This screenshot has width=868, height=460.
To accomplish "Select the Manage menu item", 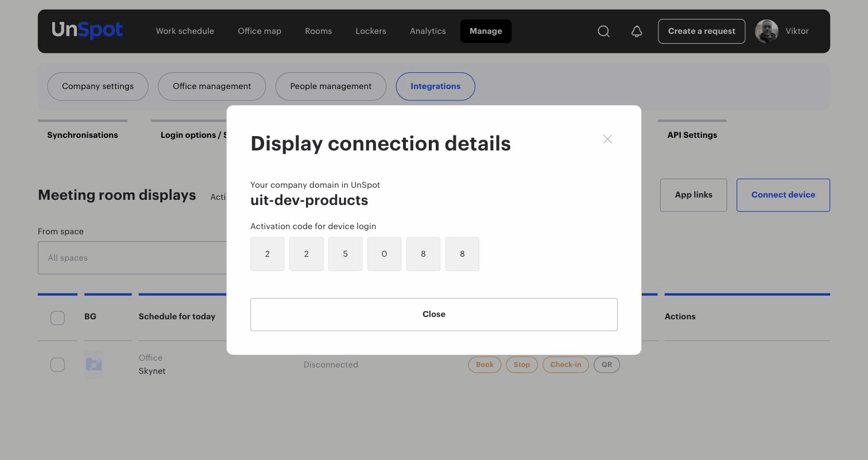I will coord(486,32).
